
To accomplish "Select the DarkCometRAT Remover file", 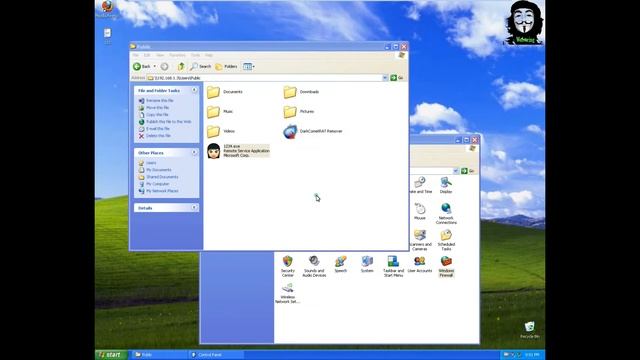I will [x=313, y=131].
